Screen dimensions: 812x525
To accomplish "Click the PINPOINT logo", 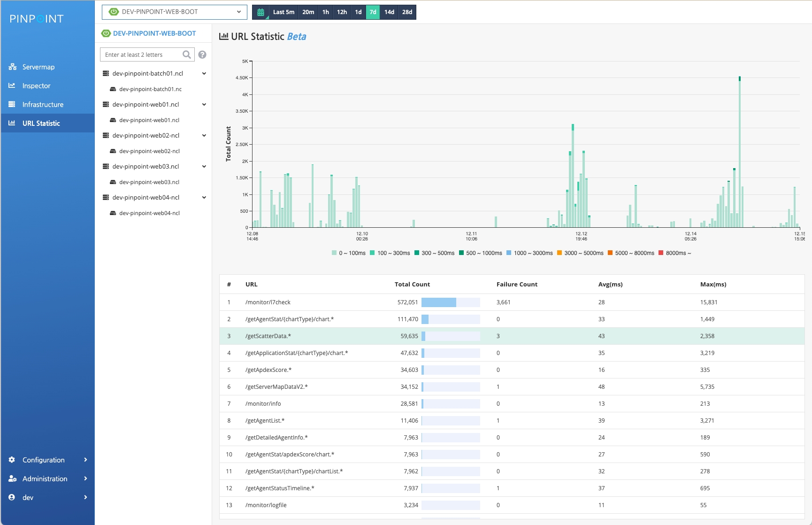I will pyautogui.click(x=37, y=19).
